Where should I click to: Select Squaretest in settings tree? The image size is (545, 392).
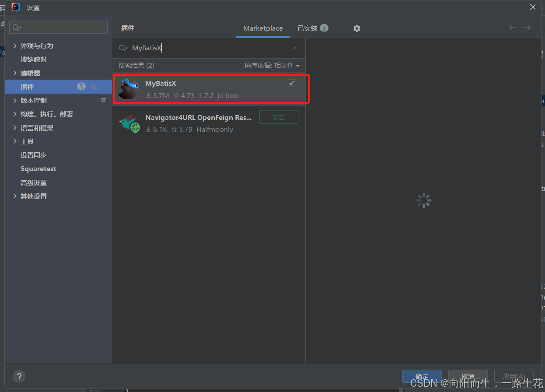pyautogui.click(x=38, y=169)
